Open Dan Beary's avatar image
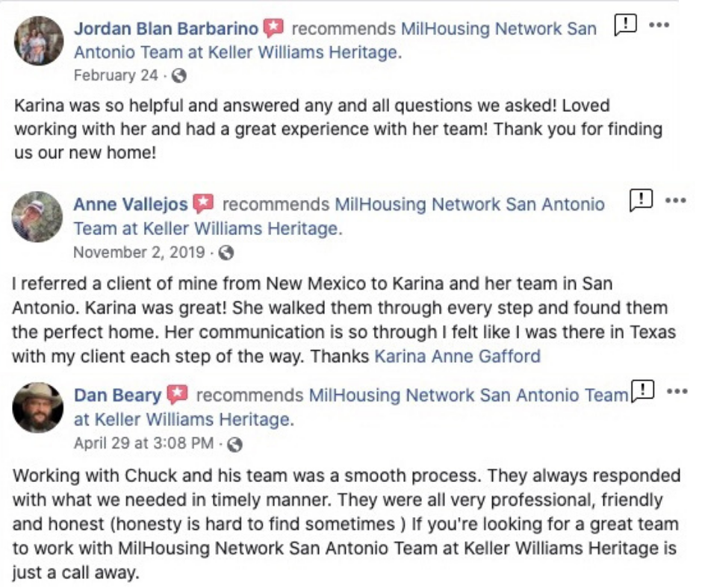Screen dimensions: 702x588 (x=38, y=407)
